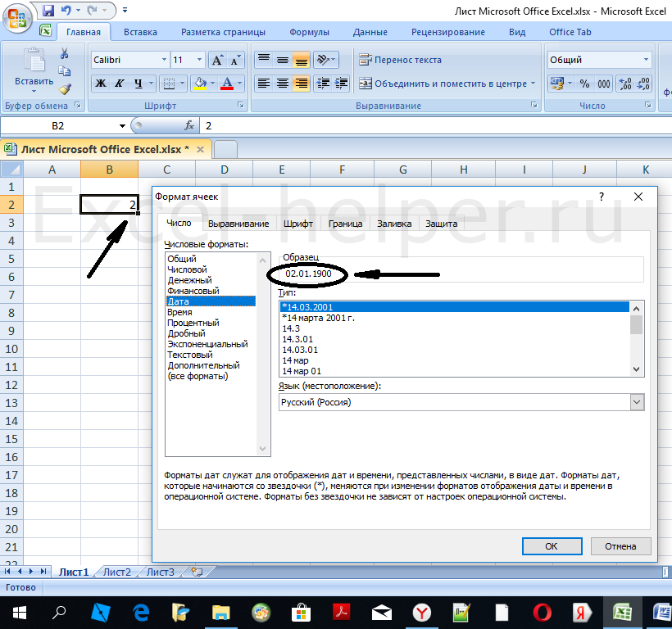The image size is (672, 629).
Task: Switch to the Лист2 sheet tab
Action: click(116, 572)
